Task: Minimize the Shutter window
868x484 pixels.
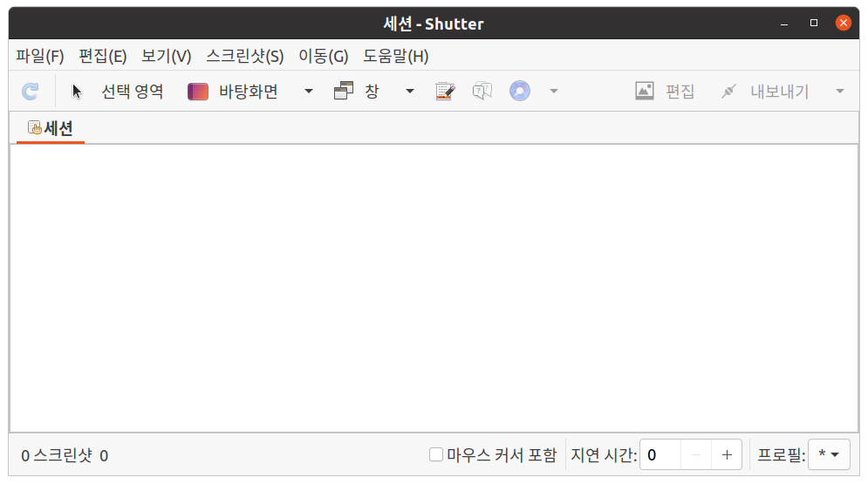Action: pos(784,24)
